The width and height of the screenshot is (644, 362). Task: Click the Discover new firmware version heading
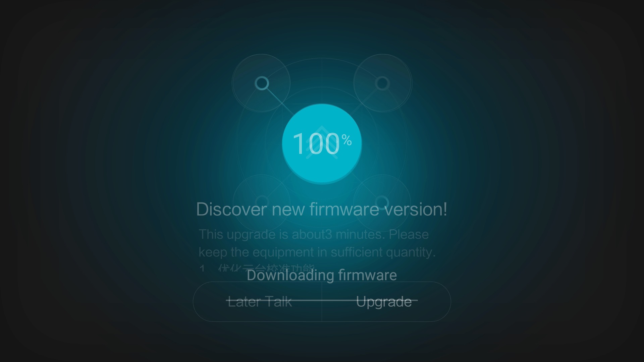tap(321, 209)
